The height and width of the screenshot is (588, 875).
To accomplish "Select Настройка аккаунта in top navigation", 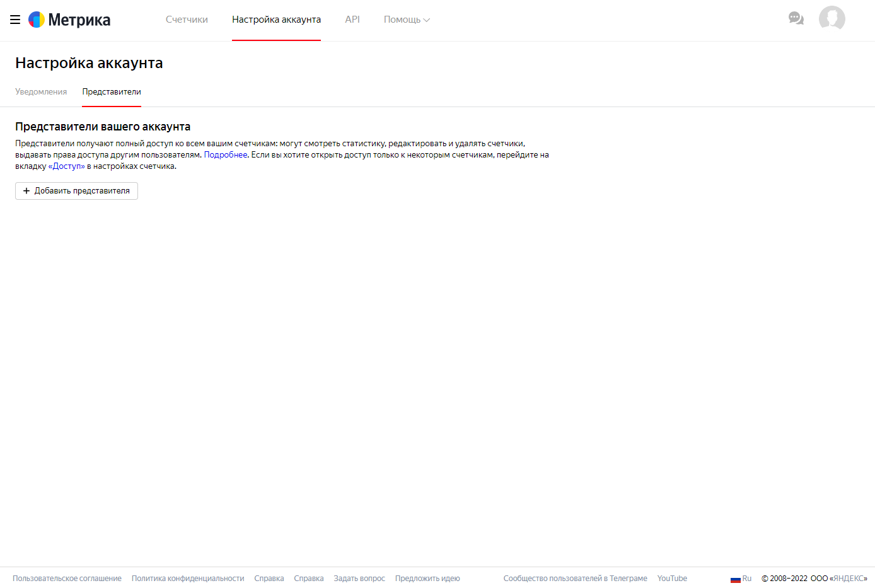I will coord(276,20).
